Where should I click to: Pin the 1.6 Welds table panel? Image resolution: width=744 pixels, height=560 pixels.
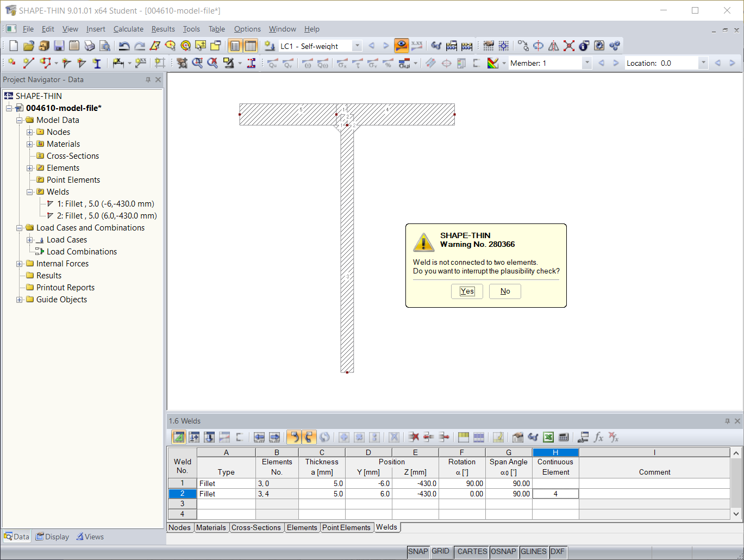coord(727,421)
